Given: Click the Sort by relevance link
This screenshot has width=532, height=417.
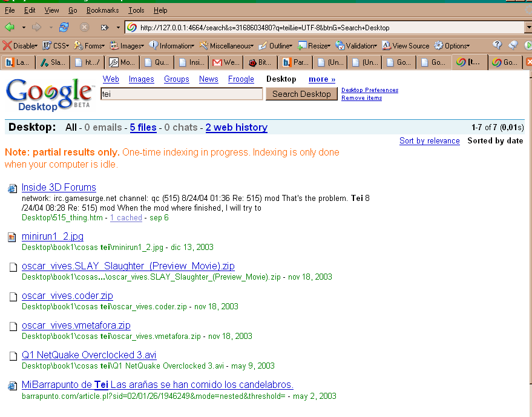Looking at the screenshot, I should 430,141.
